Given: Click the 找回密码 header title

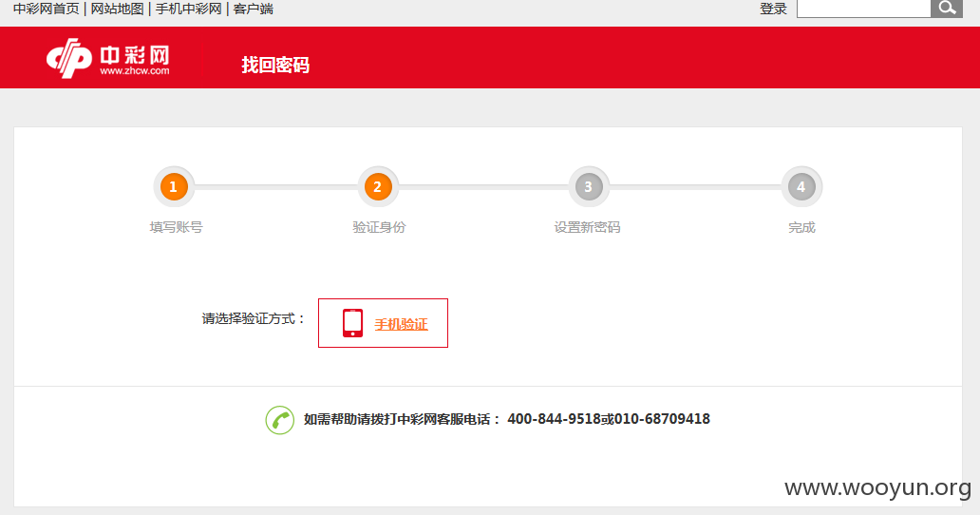Looking at the screenshot, I should [x=275, y=65].
